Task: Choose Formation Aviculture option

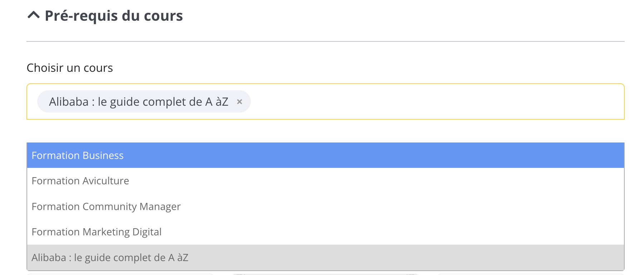Action: (x=80, y=181)
